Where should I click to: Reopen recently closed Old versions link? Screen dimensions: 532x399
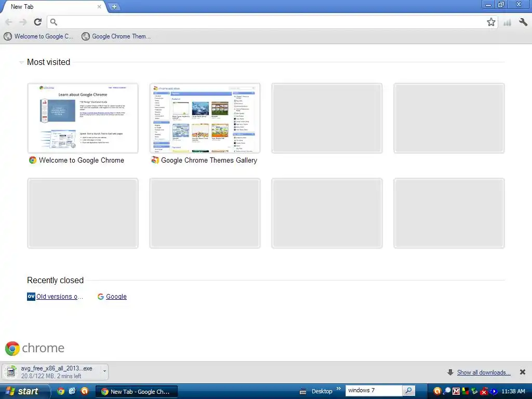click(x=55, y=297)
